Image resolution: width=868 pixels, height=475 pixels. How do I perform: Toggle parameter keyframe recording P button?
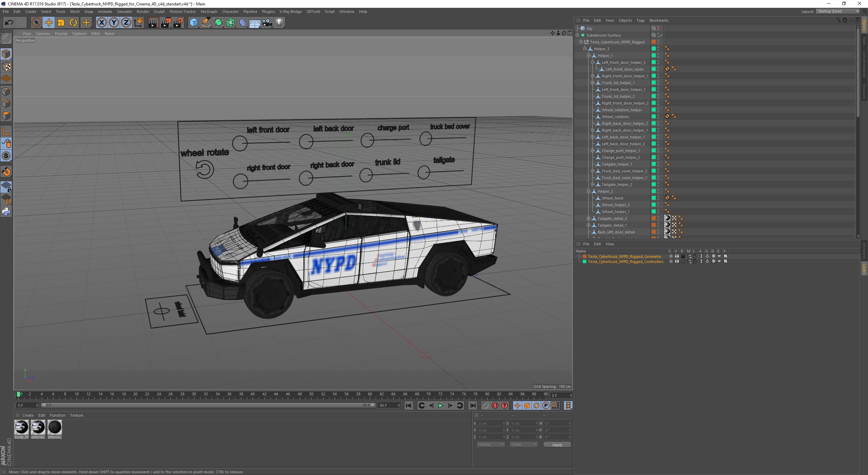pos(546,405)
